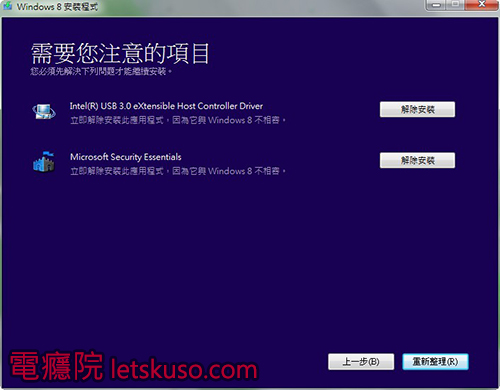The height and width of the screenshot is (390, 500).
Task: Click the incompatibility note under Security Essentials
Action: 178,171
